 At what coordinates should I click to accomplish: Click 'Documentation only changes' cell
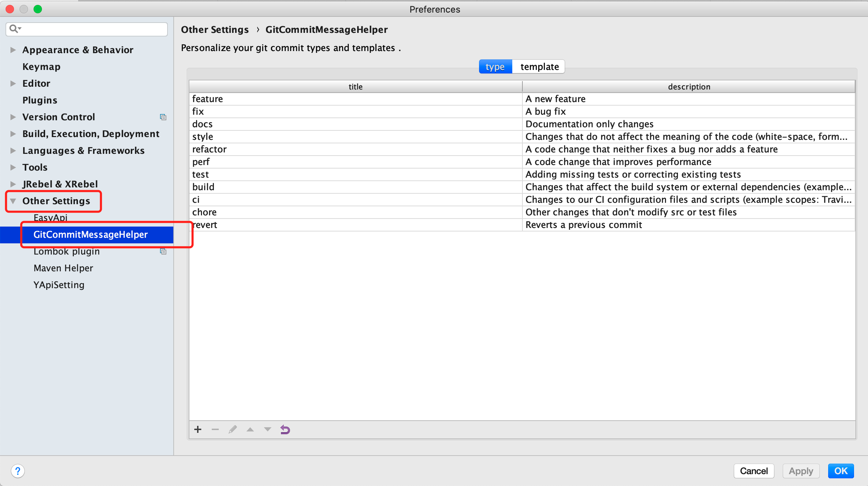(689, 124)
